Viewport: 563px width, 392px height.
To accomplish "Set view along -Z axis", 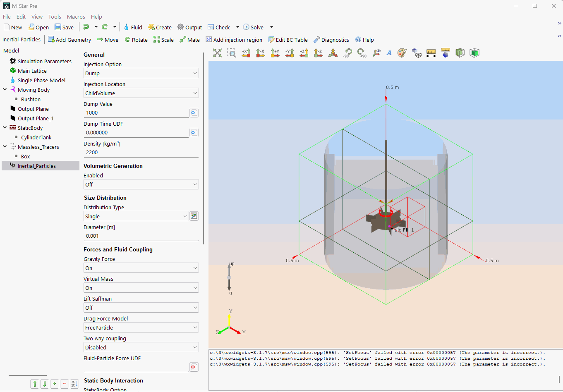I will [x=319, y=53].
